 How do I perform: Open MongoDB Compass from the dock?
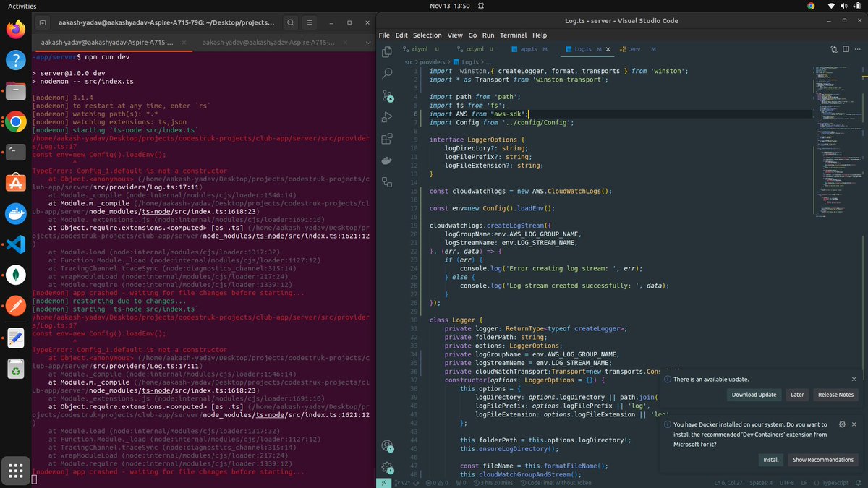[x=15, y=275]
